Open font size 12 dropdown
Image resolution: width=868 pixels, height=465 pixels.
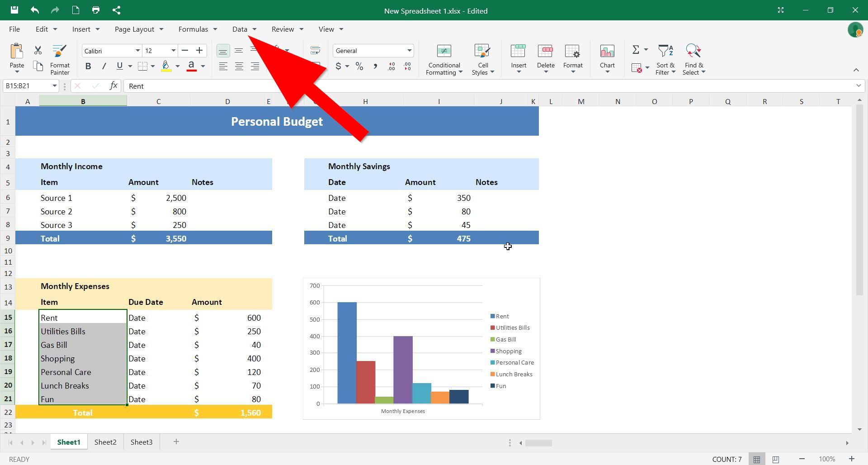[x=173, y=51]
